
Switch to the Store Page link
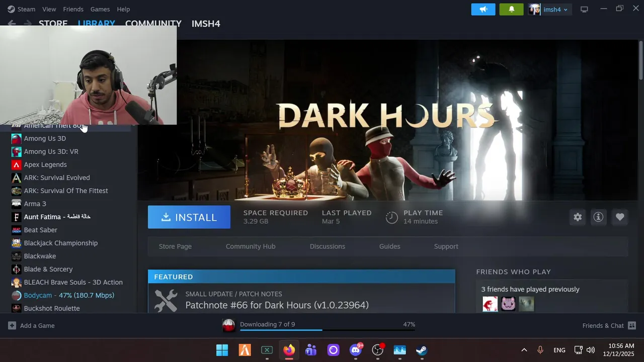[175, 246]
